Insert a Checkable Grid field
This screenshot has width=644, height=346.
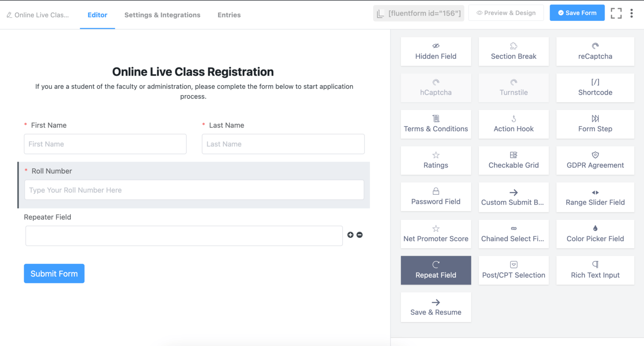point(513,160)
